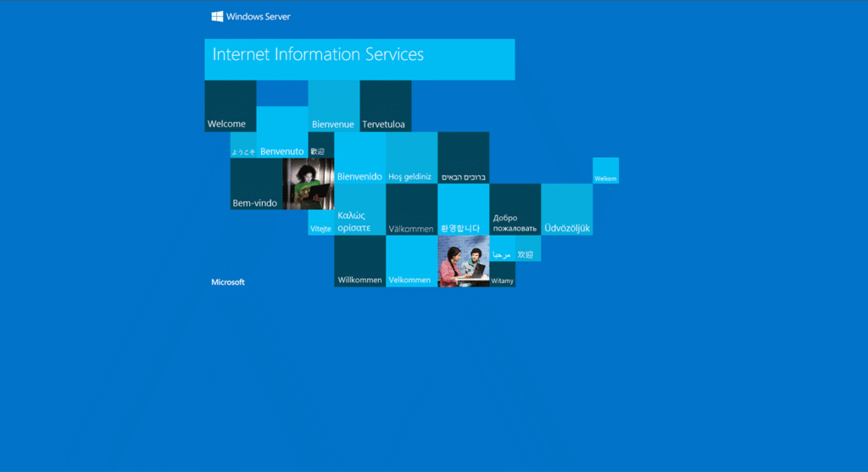
Task: Click the Japanese 'ようこそ' tile
Action: pyautogui.click(x=243, y=145)
